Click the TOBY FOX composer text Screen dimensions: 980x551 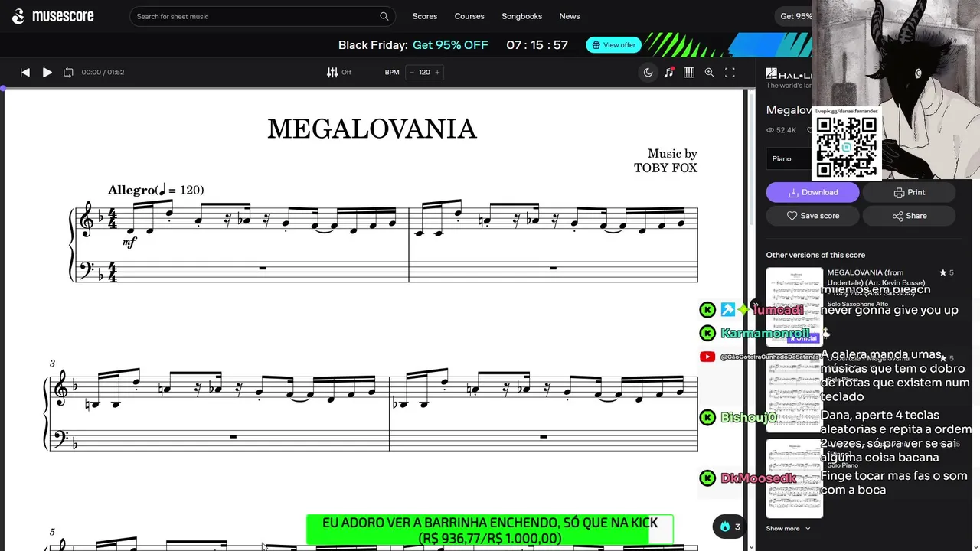click(x=665, y=168)
